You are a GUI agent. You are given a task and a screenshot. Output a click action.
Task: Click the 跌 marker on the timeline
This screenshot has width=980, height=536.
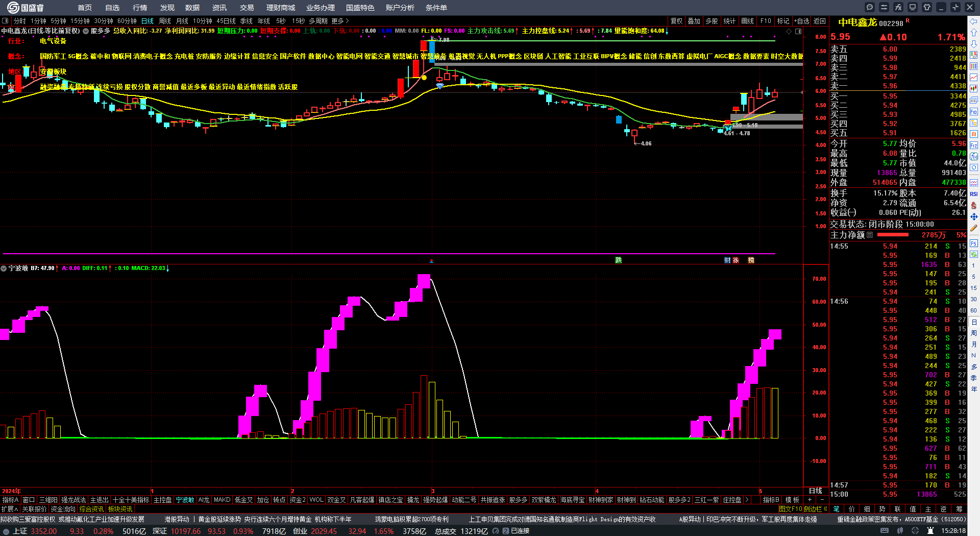(x=619, y=260)
